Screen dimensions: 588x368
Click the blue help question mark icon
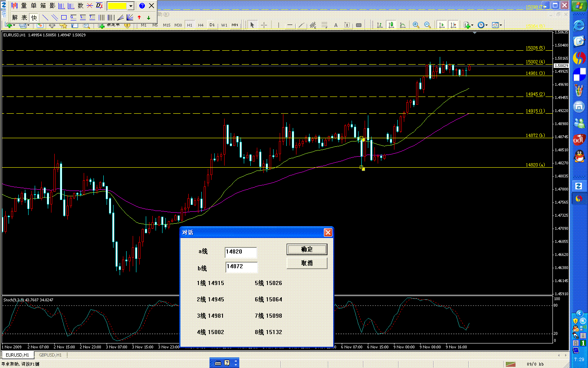142,6
